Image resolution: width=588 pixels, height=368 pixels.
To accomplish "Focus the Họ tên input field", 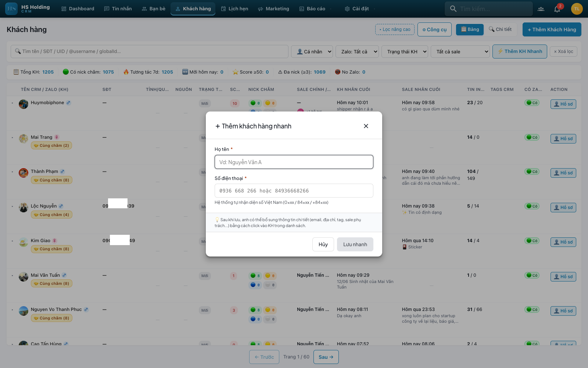I will (294, 162).
